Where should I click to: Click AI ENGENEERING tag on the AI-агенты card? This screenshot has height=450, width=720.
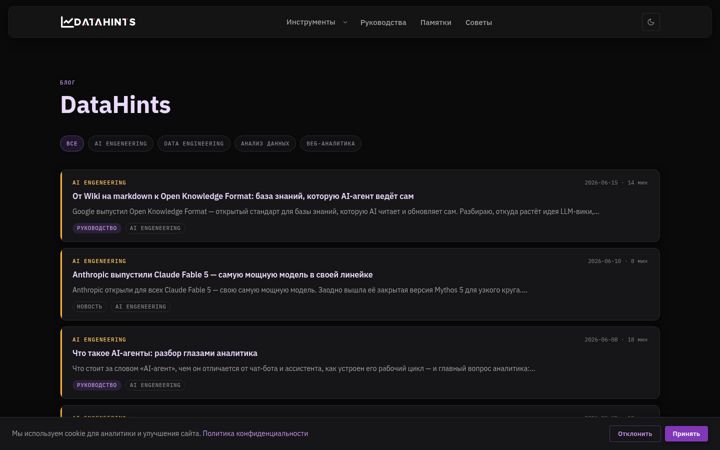pos(155,385)
